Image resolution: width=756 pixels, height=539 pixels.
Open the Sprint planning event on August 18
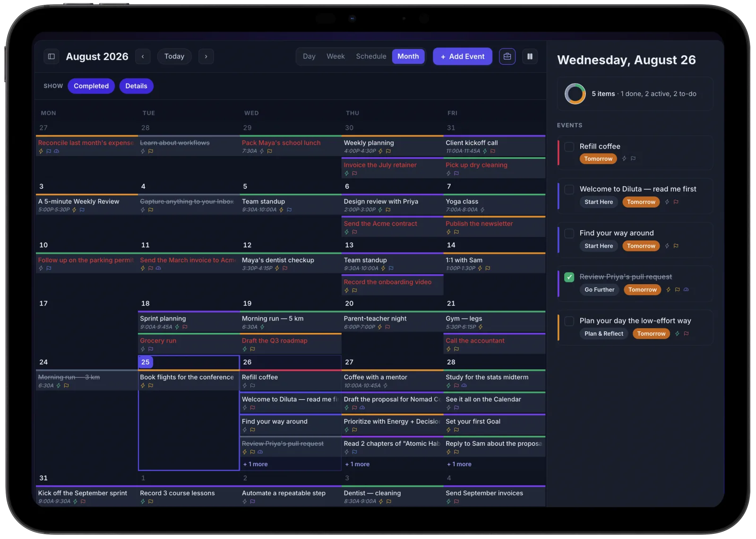(x=189, y=322)
